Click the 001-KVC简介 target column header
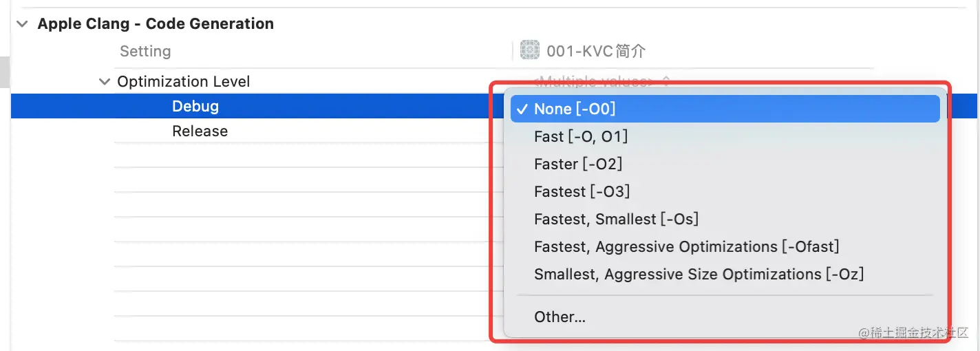This screenshot has height=351, width=980. [595, 51]
